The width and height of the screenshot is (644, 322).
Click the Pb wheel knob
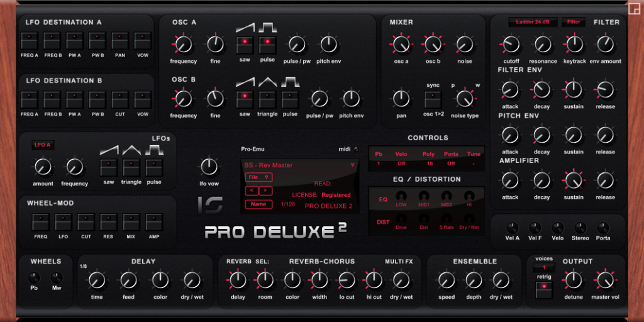tap(34, 277)
